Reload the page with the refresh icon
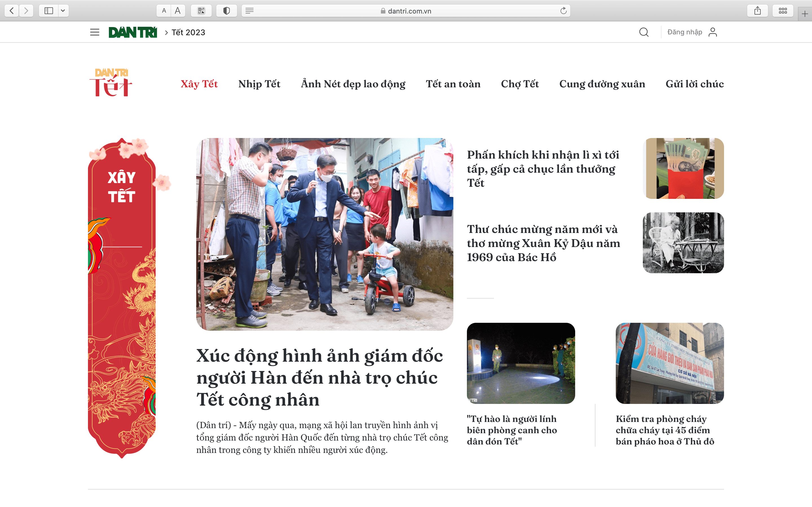This screenshot has width=812, height=507. (563, 11)
